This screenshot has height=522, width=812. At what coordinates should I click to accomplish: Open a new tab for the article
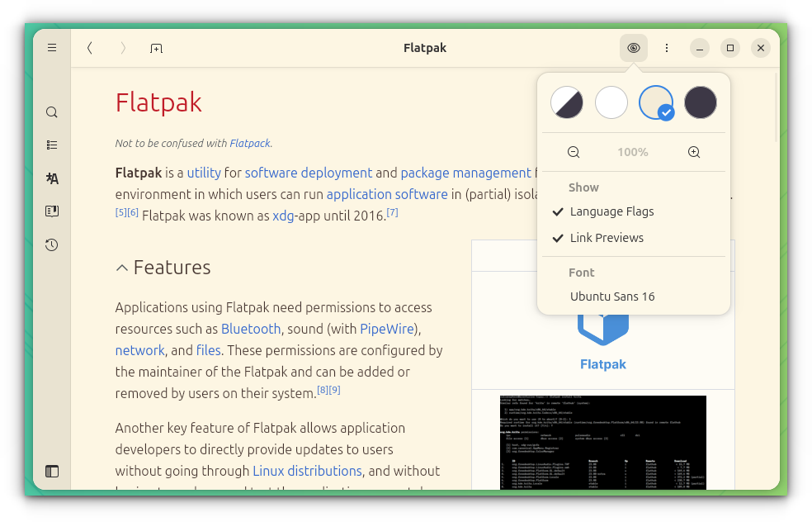[156, 48]
